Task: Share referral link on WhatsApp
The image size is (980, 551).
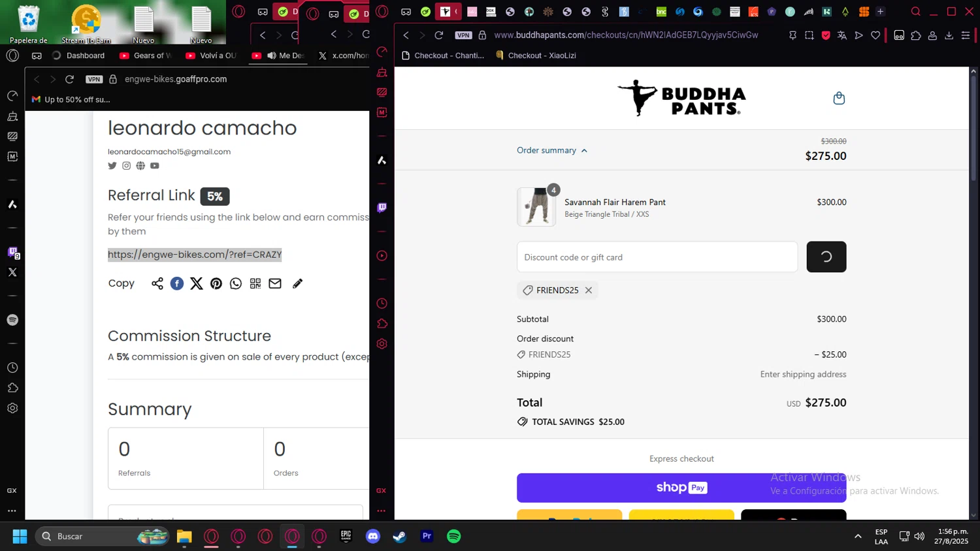Action: click(x=236, y=283)
